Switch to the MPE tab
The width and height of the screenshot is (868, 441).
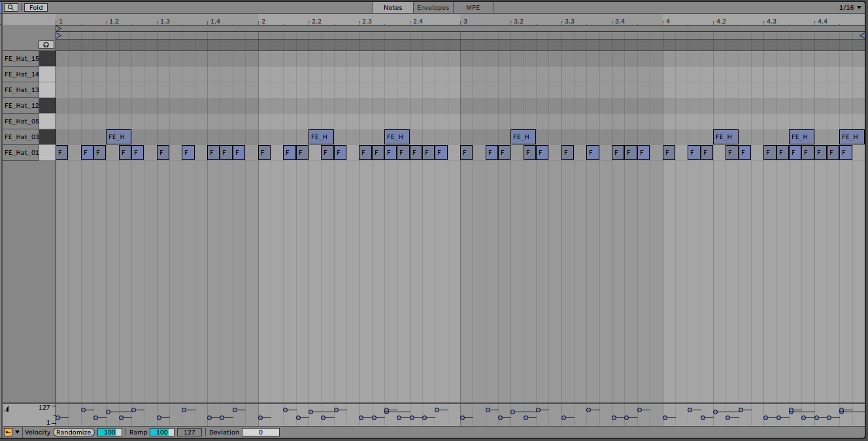click(x=473, y=7)
